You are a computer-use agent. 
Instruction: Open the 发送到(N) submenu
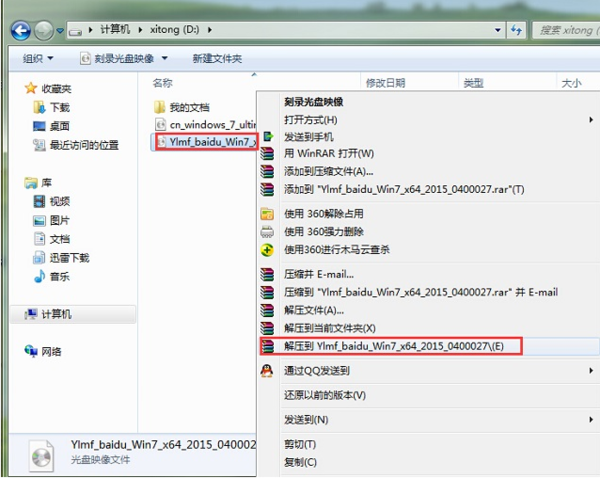point(429,420)
